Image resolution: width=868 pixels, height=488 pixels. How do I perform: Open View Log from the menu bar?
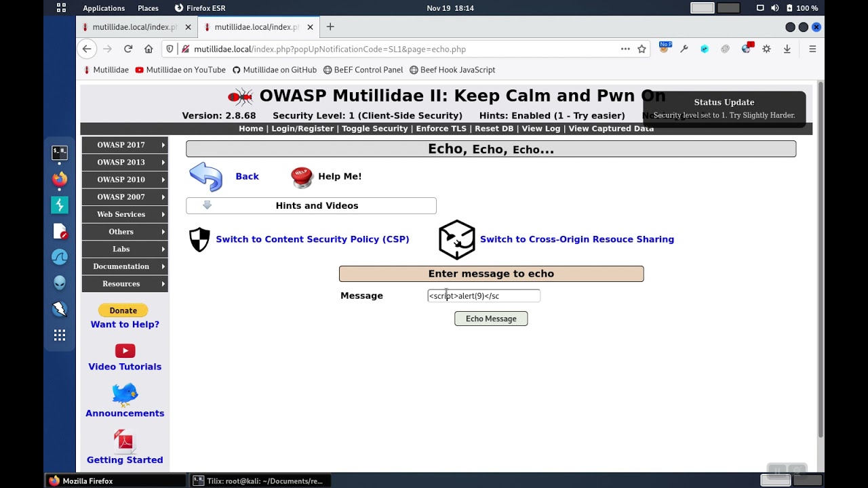click(541, 129)
